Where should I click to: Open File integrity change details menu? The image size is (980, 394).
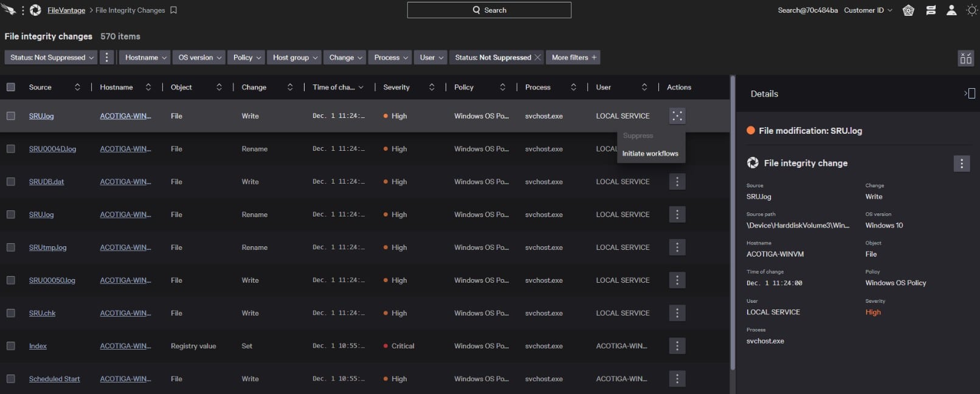pyautogui.click(x=962, y=164)
